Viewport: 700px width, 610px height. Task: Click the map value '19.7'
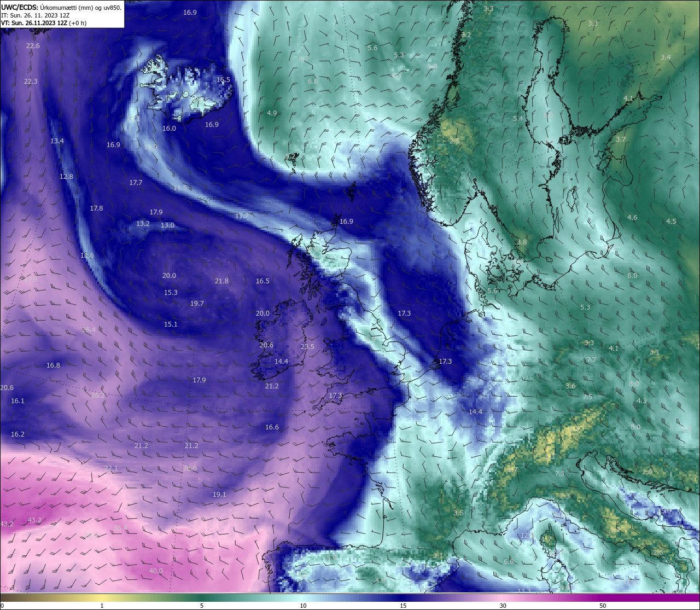pyautogui.click(x=197, y=304)
